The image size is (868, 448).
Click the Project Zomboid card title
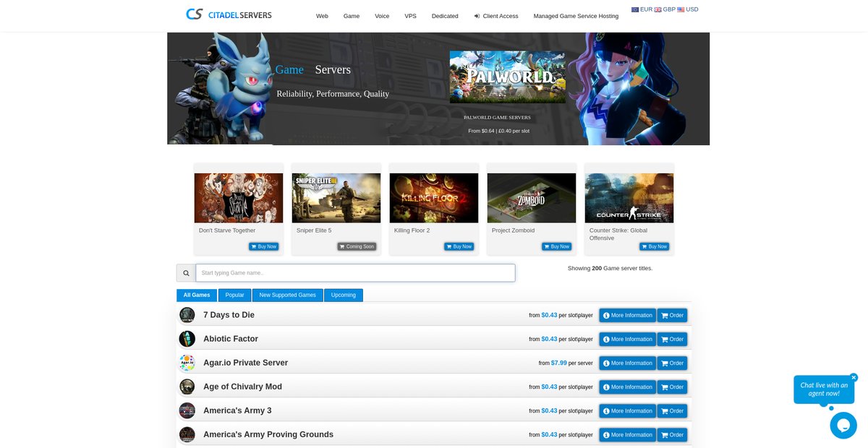coord(514,231)
